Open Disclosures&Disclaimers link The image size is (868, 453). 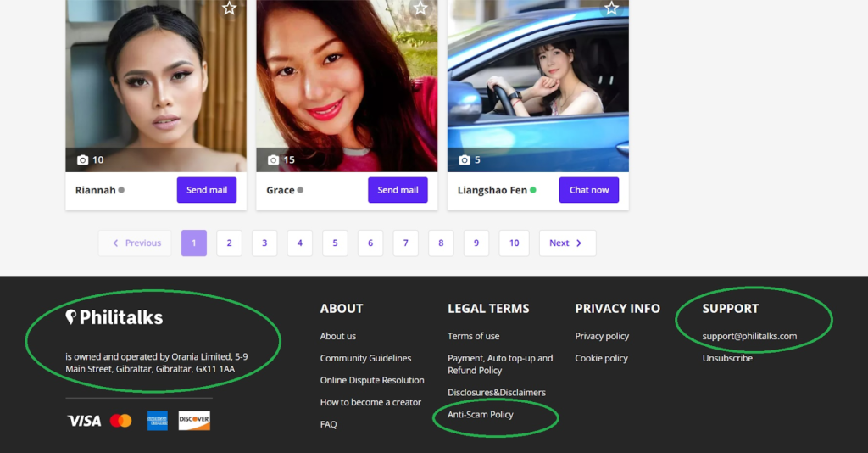497,393
